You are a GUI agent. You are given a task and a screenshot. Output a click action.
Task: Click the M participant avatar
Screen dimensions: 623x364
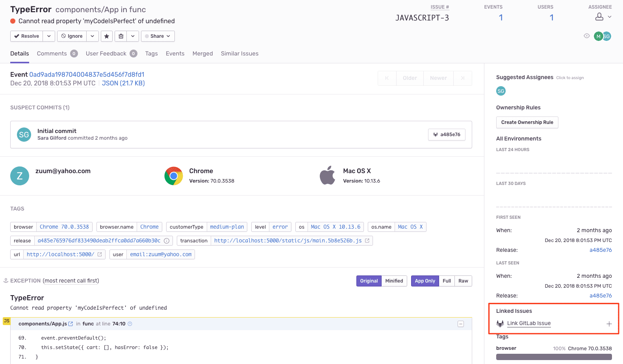click(598, 36)
